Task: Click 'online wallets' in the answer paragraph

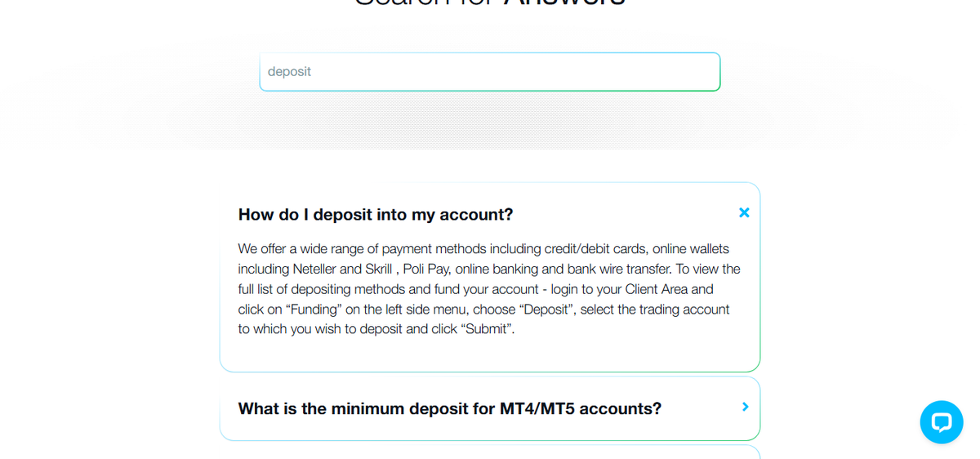Action: [x=691, y=248]
